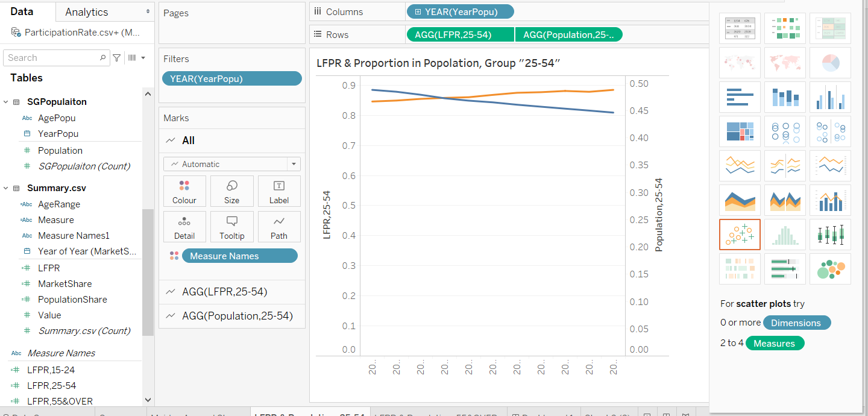Click the YEAR(YearPopu) filter pill
The image size is (868, 416).
231,78
